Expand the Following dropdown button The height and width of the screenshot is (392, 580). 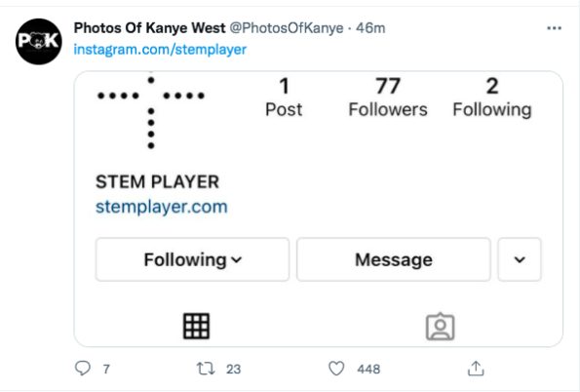[x=192, y=259]
